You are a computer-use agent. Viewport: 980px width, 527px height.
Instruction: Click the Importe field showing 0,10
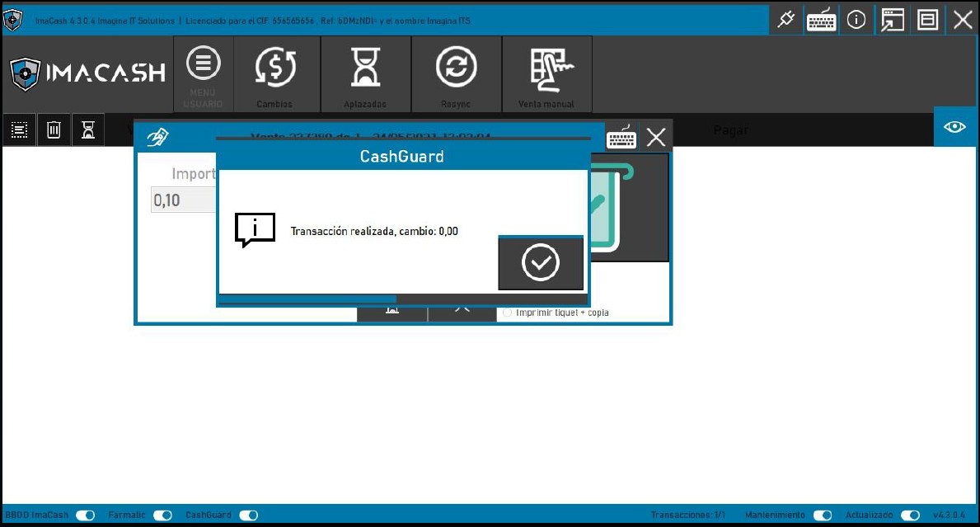click(184, 200)
